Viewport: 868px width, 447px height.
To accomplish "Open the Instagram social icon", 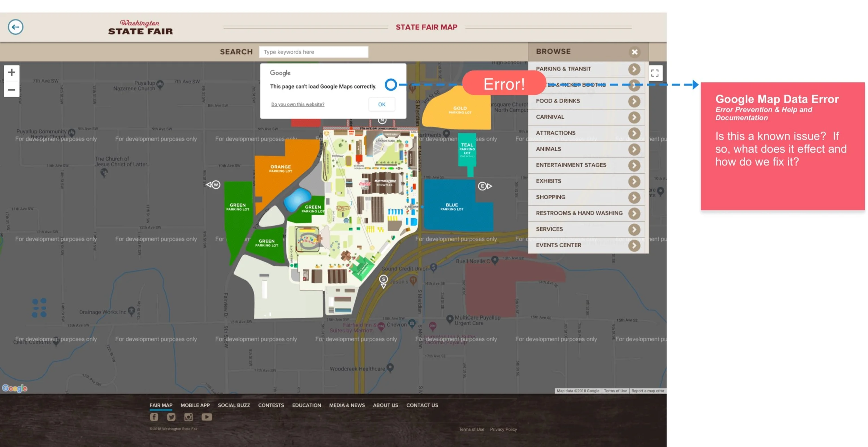I will point(189,417).
